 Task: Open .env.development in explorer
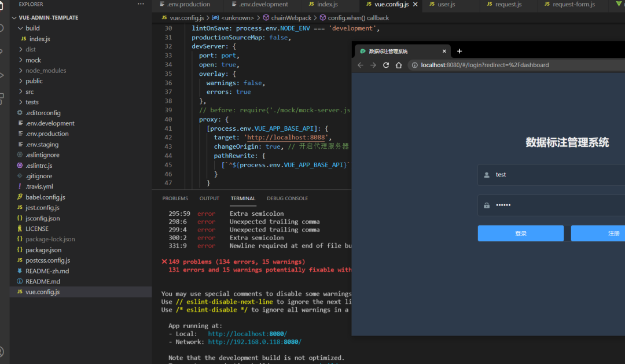50,123
